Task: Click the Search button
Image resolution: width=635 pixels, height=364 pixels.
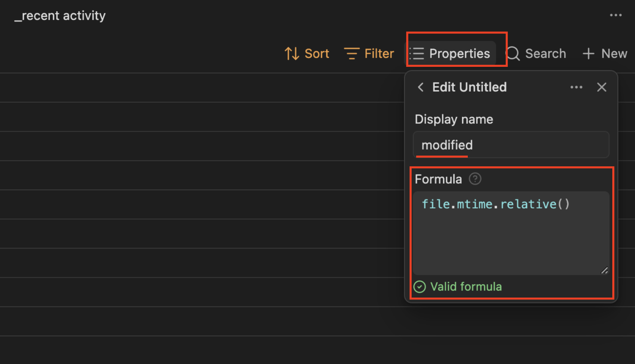Action: [536, 53]
